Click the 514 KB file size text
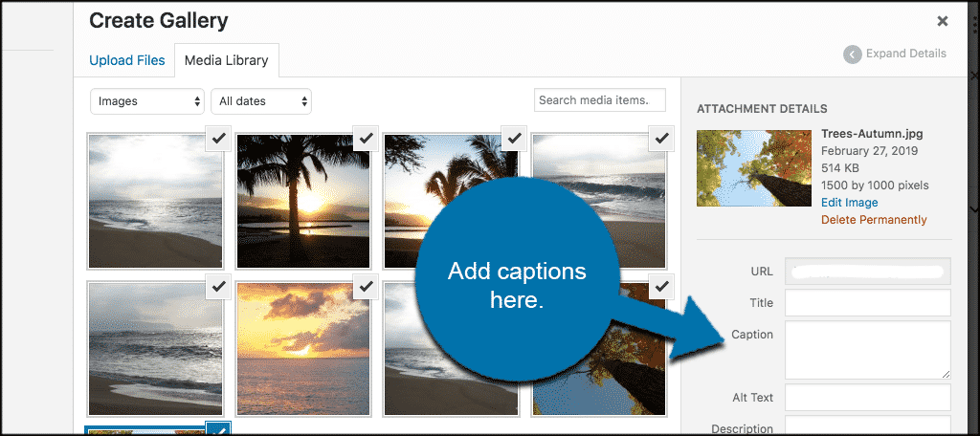Viewport: 980px width, 436px height. coord(840,168)
